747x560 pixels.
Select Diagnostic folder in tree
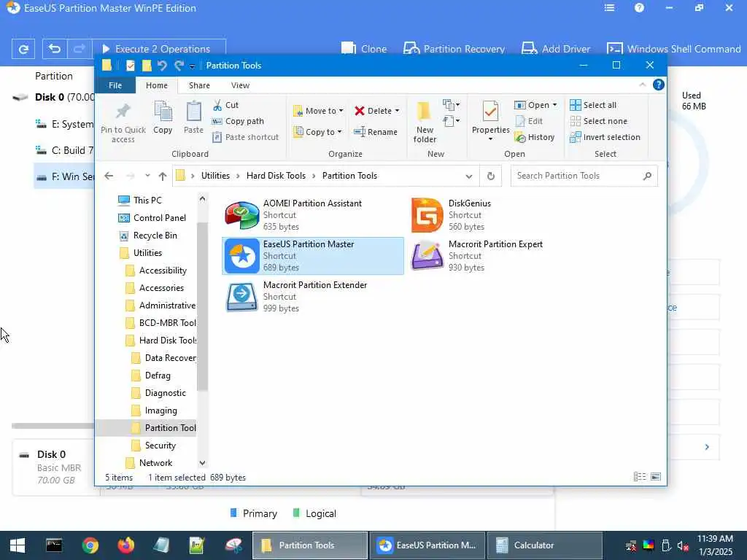[165, 393]
